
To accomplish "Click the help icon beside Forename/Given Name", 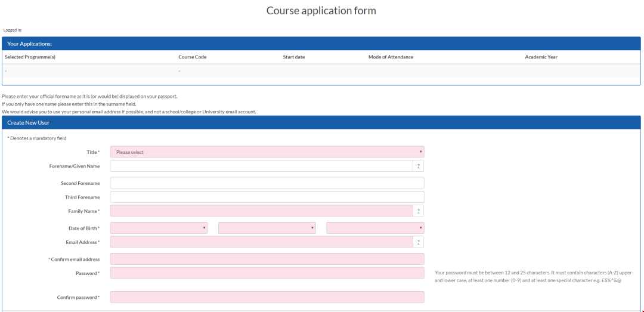I will pos(419,166).
